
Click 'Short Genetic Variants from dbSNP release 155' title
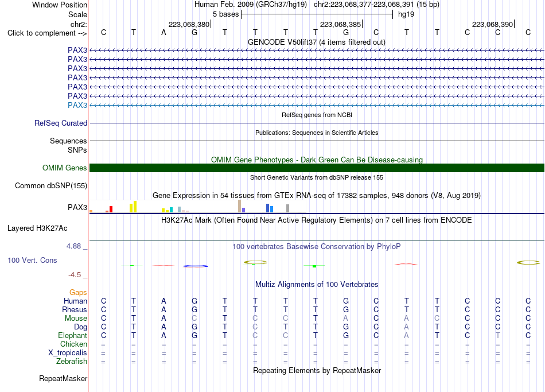coord(317,177)
